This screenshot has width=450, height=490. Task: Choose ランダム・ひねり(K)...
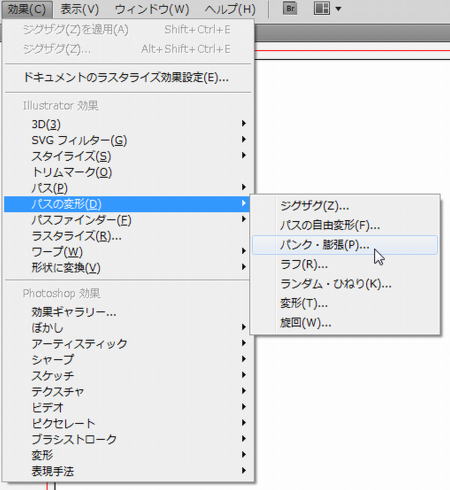click(345, 284)
